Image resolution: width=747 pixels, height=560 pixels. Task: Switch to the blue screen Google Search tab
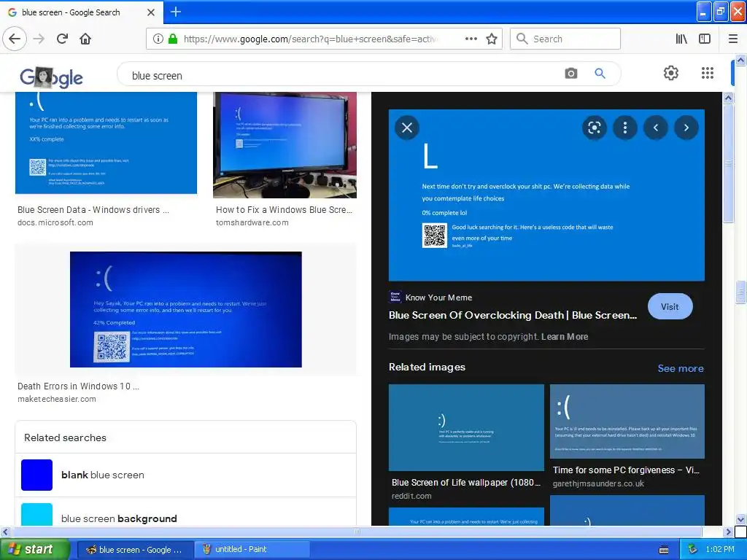[82, 12]
